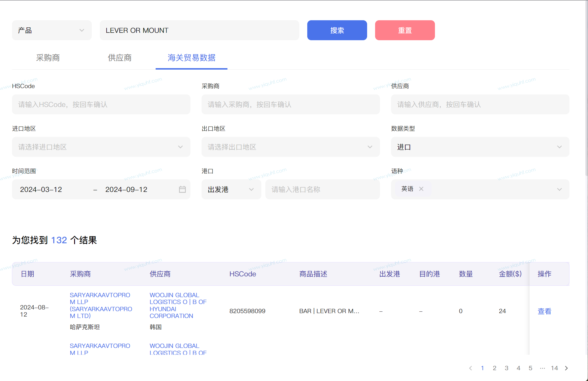This screenshot has height=381, width=588.
Task: Expand the 语种 dropdown arrow
Action: click(559, 189)
